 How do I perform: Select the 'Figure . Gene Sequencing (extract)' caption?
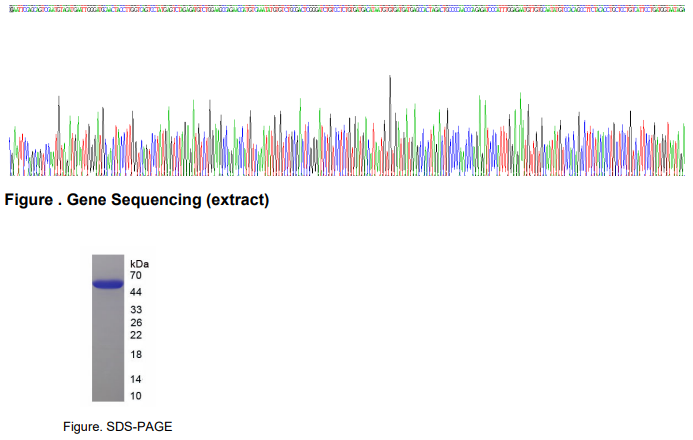137,200
